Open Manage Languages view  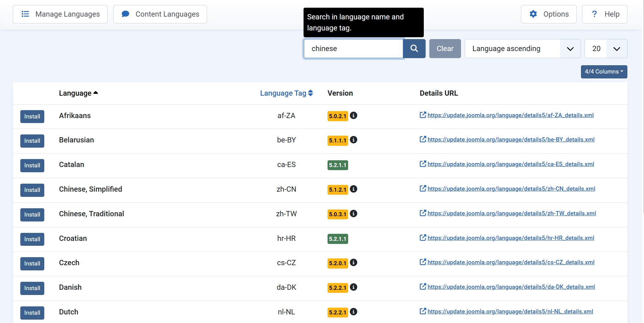click(x=60, y=14)
